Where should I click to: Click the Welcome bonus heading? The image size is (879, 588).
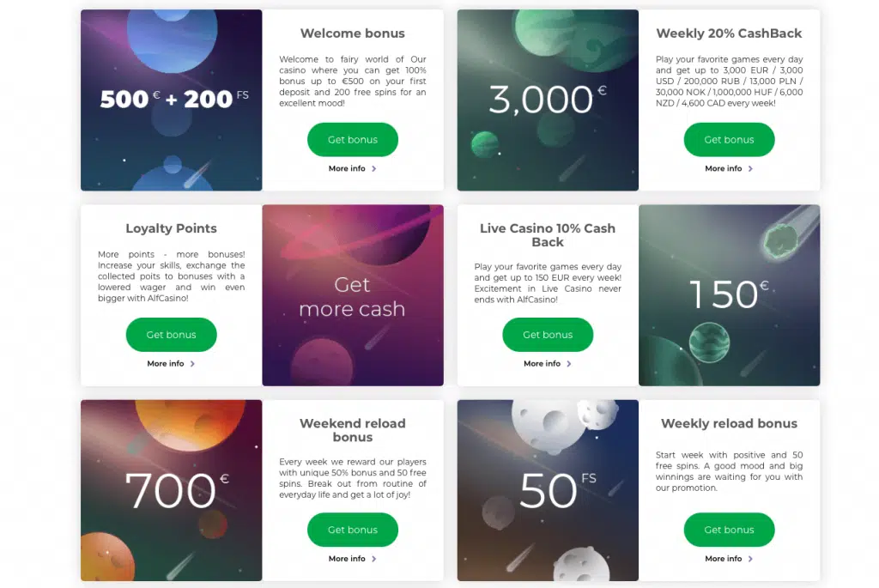[x=352, y=33]
